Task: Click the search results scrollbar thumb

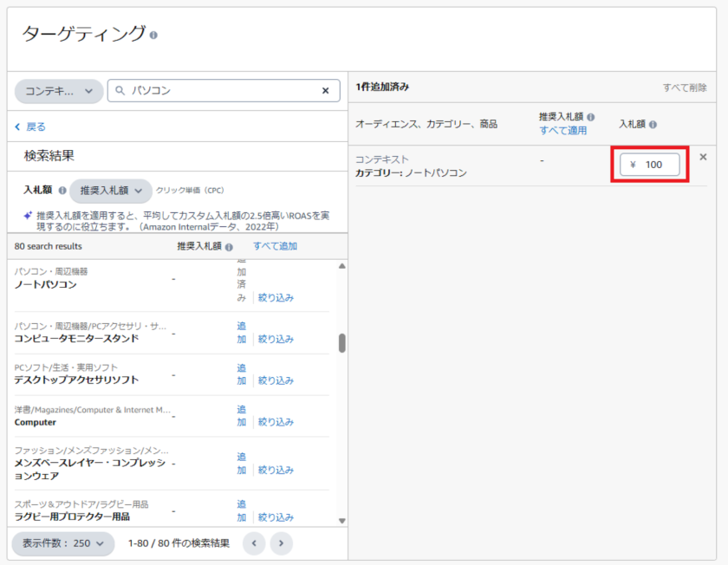Action: [x=341, y=343]
